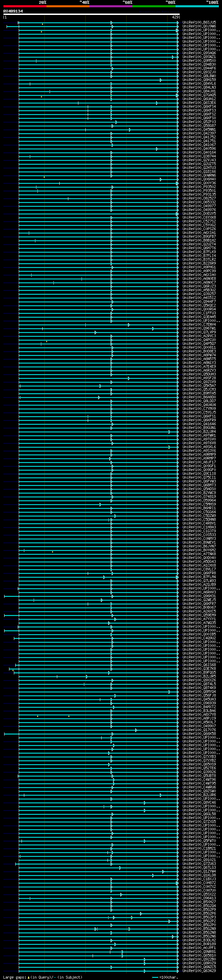
Task: Click the UniRef100_A8JF17 entry
Action: (x=199, y=462)
